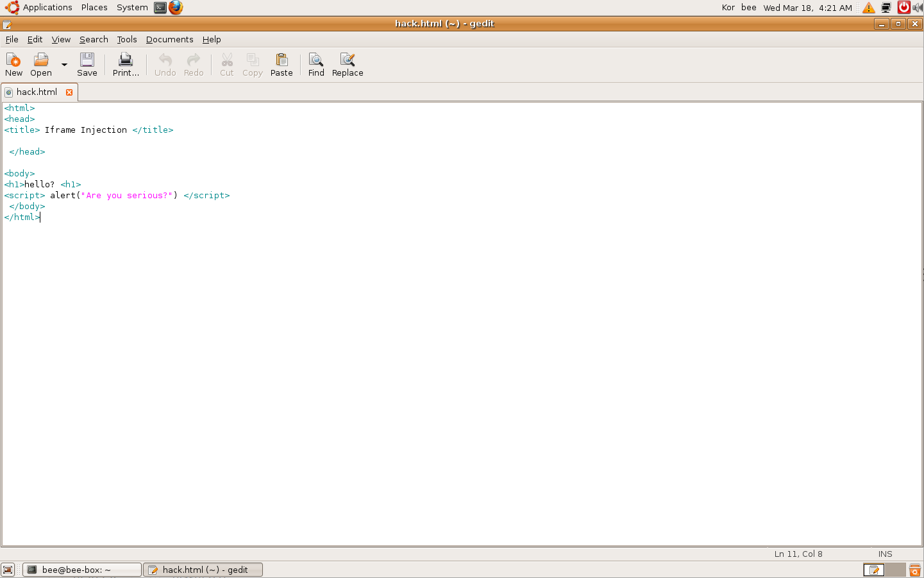924x578 pixels.
Task: Open the trash icon in bottom panel
Action: pos(915,570)
